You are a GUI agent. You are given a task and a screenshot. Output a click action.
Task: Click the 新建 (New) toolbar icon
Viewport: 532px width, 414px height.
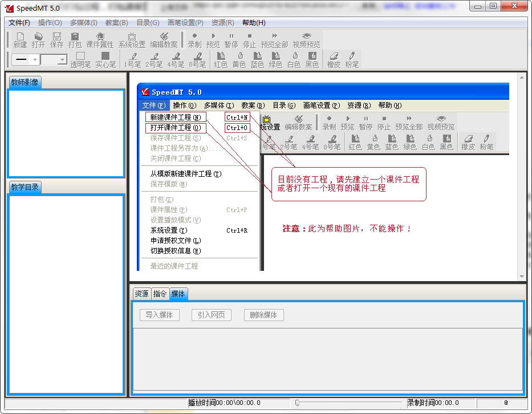[20, 40]
